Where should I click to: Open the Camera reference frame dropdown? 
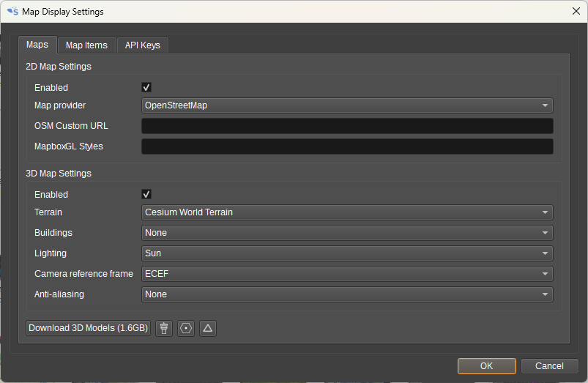(347, 274)
